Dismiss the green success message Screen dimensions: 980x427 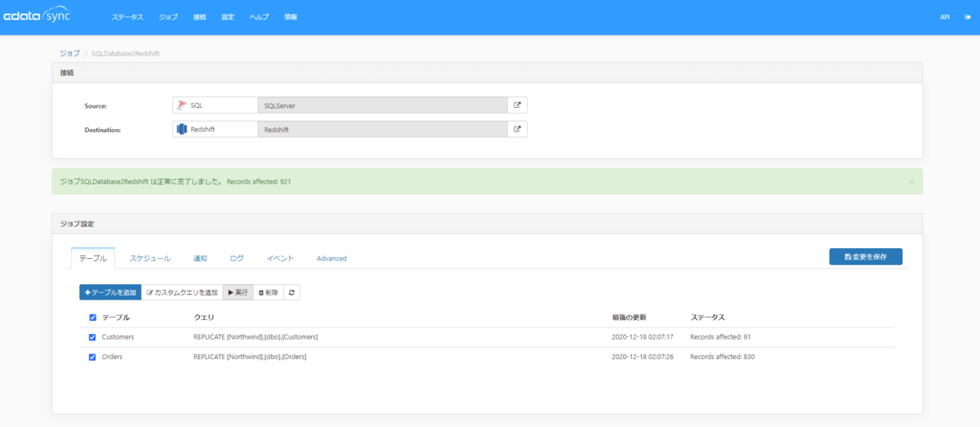(911, 181)
